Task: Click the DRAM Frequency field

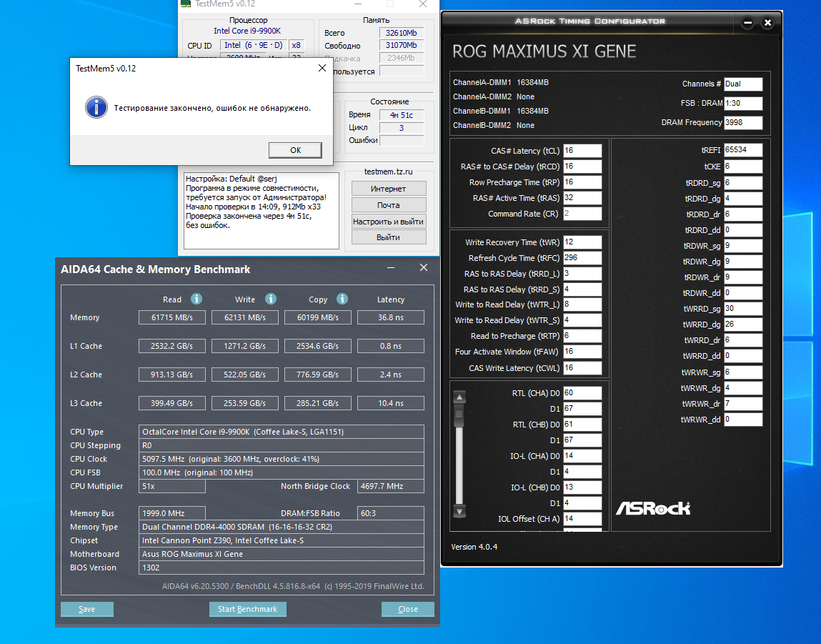Action: tap(743, 122)
